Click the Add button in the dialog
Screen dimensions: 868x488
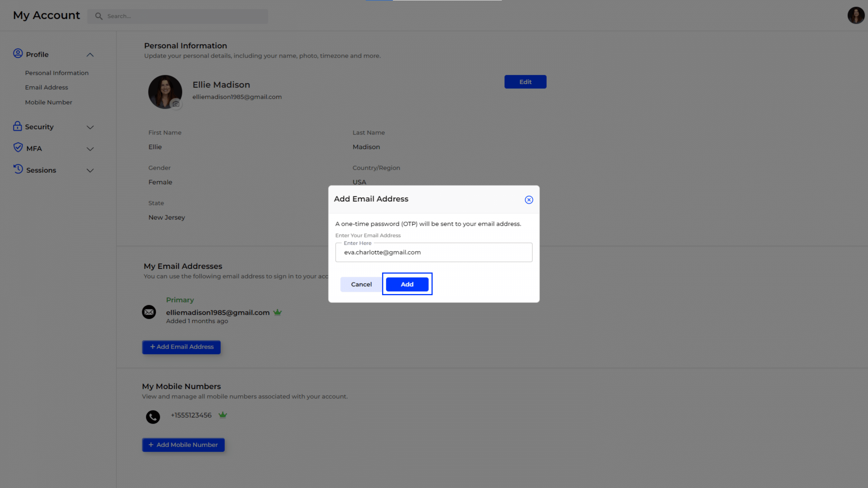(407, 284)
